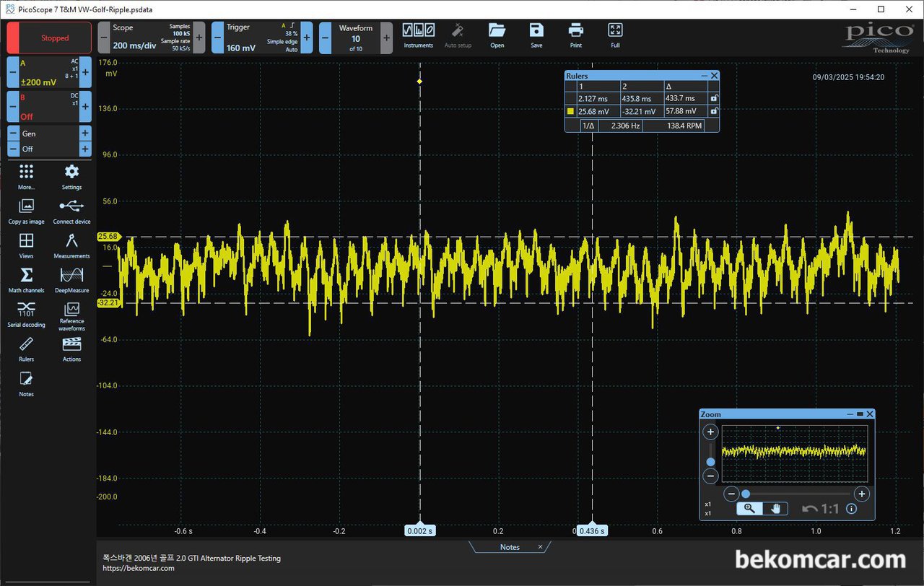The width and height of the screenshot is (924, 586).
Task: Zoom in vertically with plus button
Action: tap(711, 432)
